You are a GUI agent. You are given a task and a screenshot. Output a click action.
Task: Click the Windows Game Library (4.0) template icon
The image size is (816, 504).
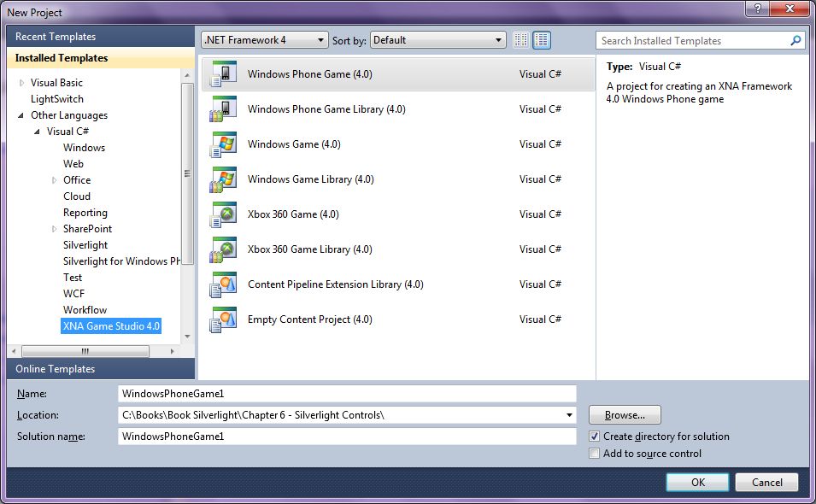click(x=223, y=179)
